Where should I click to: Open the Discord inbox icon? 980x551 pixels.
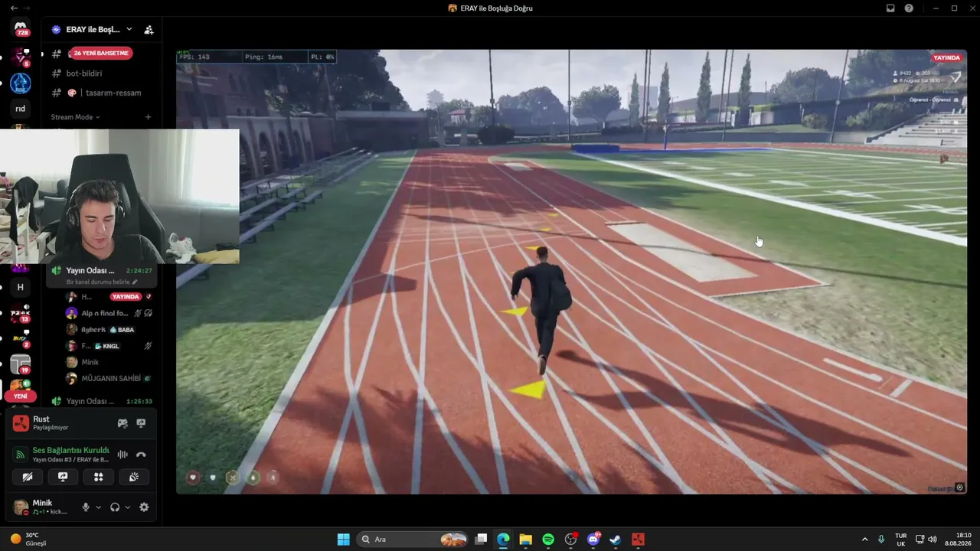pos(890,8)
